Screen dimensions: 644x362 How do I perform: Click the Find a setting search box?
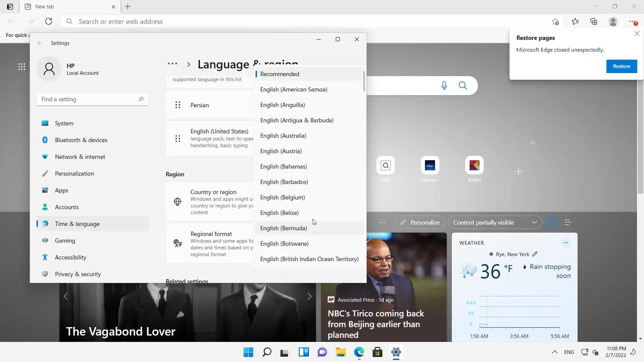click(x=89, y=99)
